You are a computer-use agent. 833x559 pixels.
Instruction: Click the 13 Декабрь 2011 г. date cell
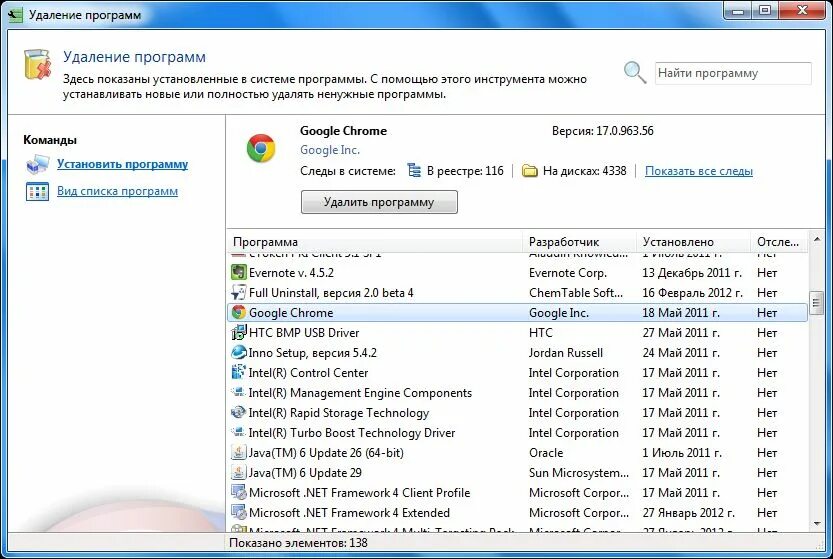(x=692, y=273)
